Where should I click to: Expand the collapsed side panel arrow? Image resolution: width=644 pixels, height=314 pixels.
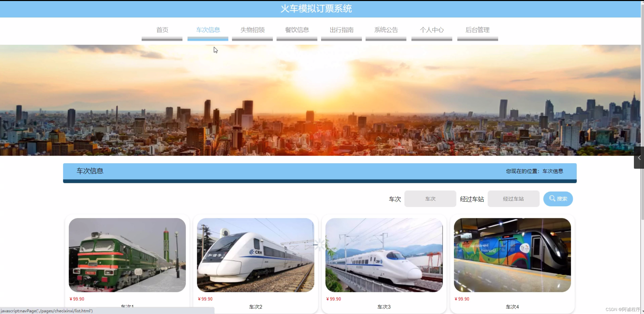click(x=639, y=158)
